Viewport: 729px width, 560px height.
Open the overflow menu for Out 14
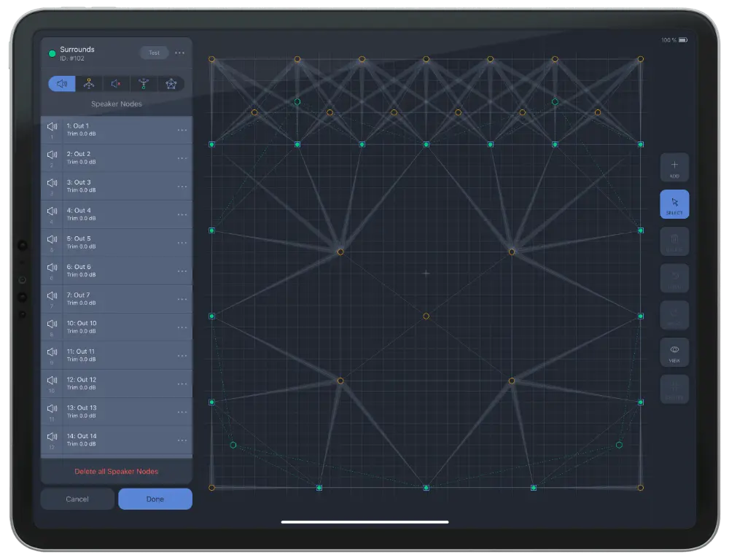coord(181,438)
